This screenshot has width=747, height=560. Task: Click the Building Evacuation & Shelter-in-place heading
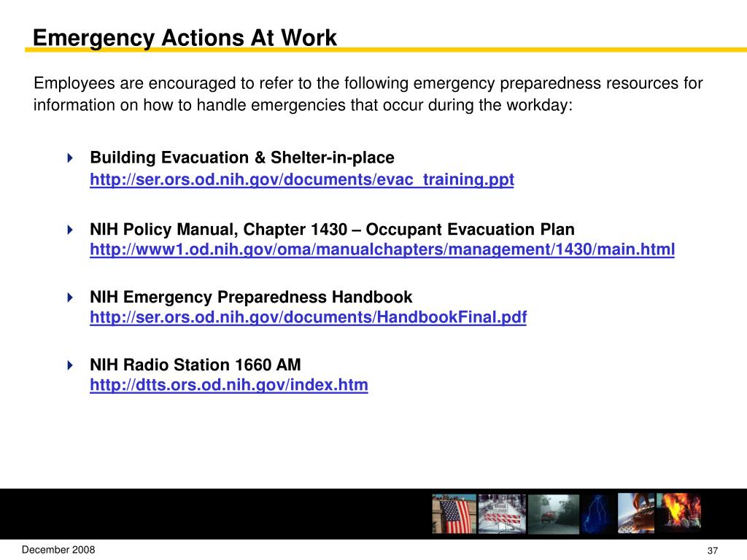[x=242, y=157]
